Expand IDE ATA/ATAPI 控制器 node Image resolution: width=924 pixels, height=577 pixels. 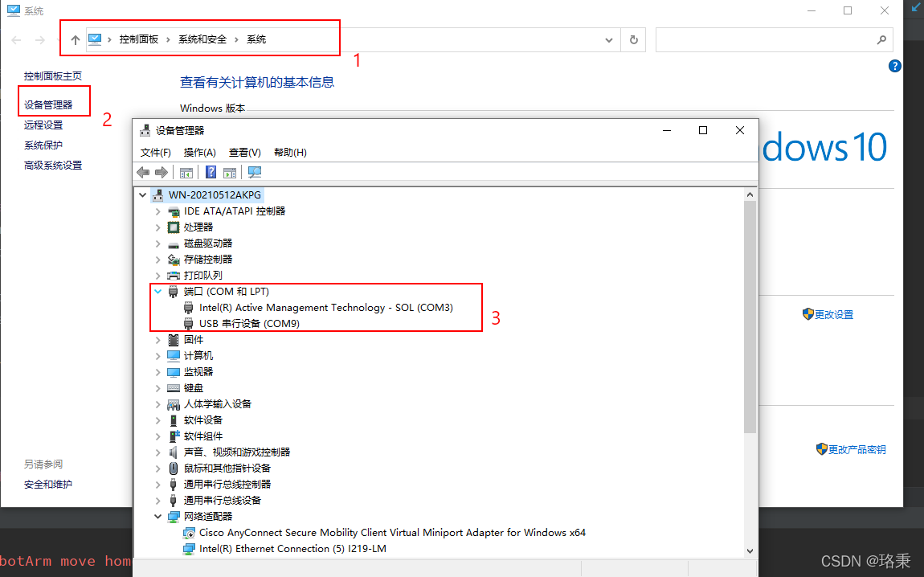158,211
